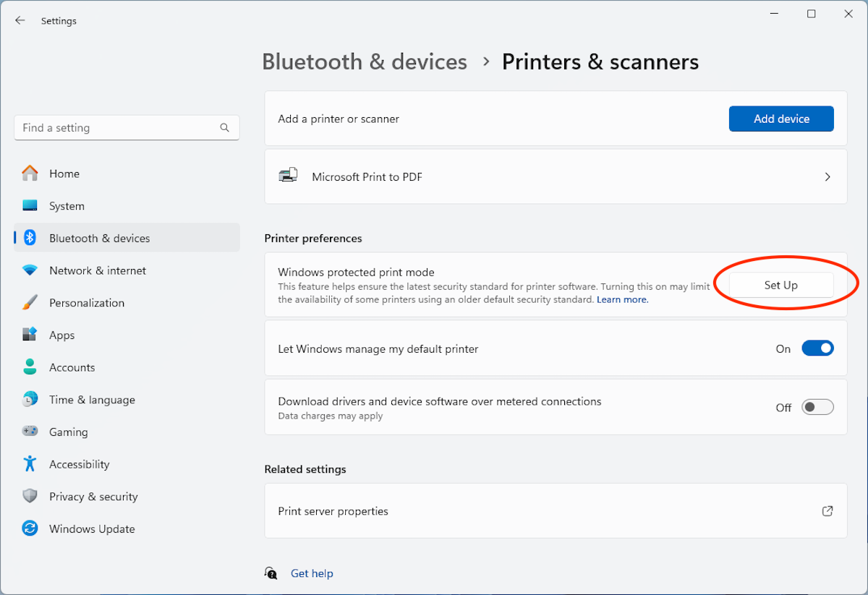Open Windows Update from the sidebar
The width and height of the screenshot is (868, 595).
[x=32, y=528]
